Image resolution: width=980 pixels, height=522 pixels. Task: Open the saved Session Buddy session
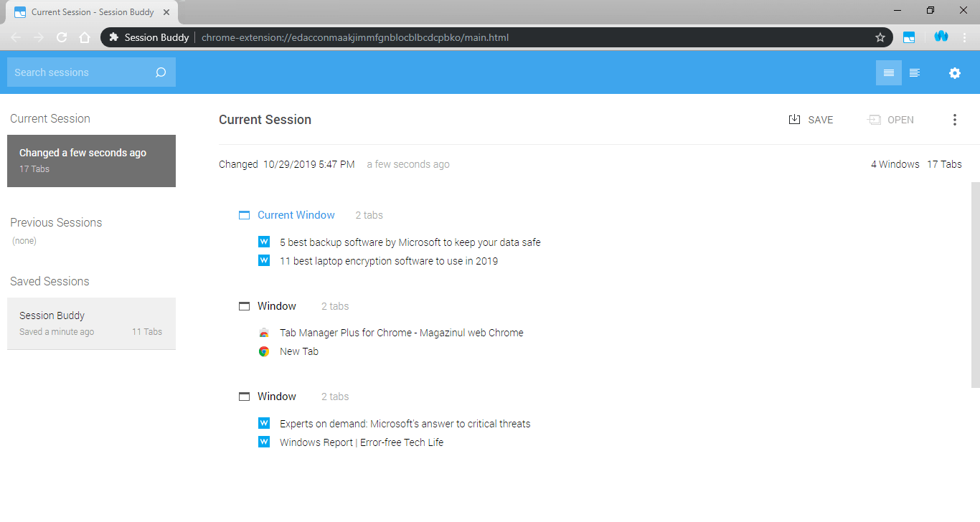tap(91, 323)
